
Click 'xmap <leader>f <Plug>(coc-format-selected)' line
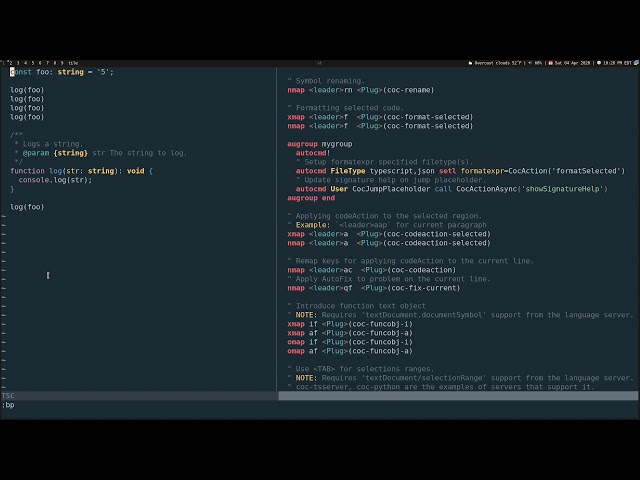click(x=380, y=117)
